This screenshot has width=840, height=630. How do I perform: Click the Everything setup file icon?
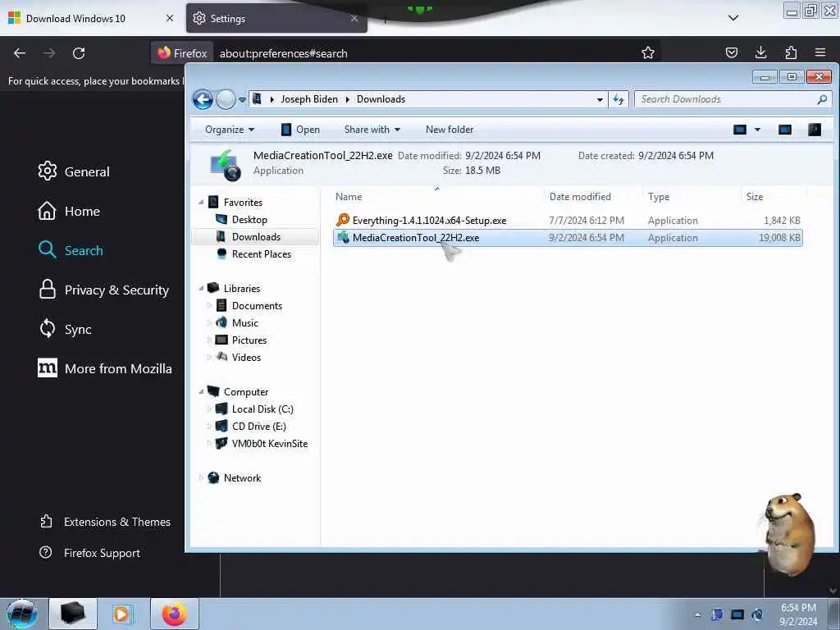click(343, 220)
